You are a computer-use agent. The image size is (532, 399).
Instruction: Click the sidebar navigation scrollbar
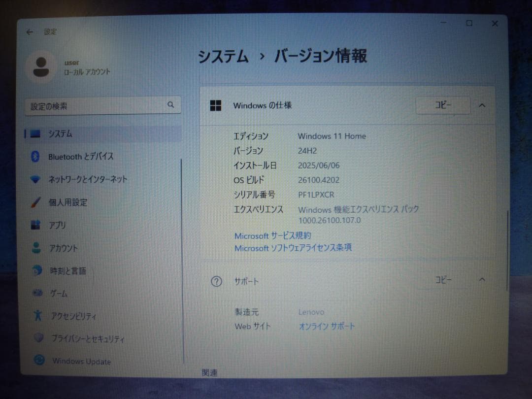182,261
